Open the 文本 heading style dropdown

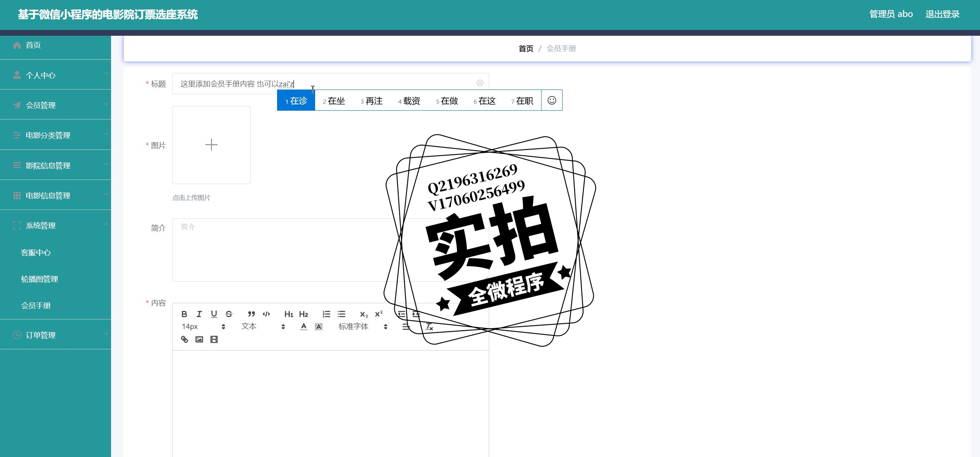[x=263, y=326]
